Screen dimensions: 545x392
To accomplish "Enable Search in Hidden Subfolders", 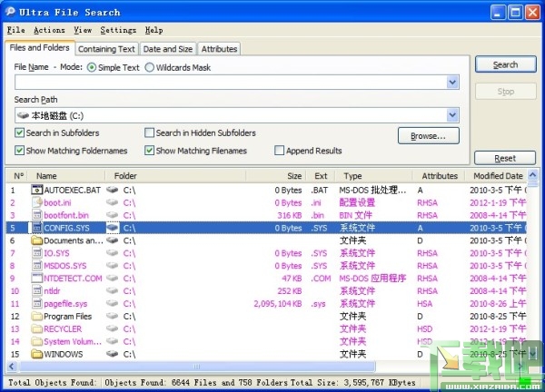I will coord(149,132).
